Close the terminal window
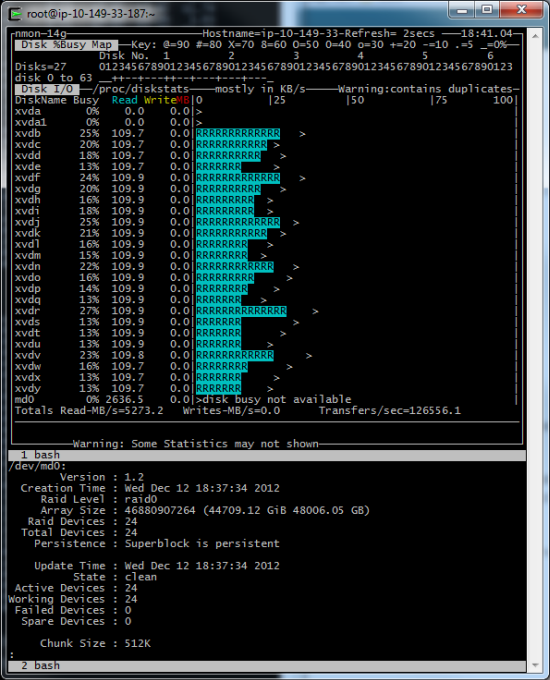The image size is (550, 680). [x=521, y=10]
